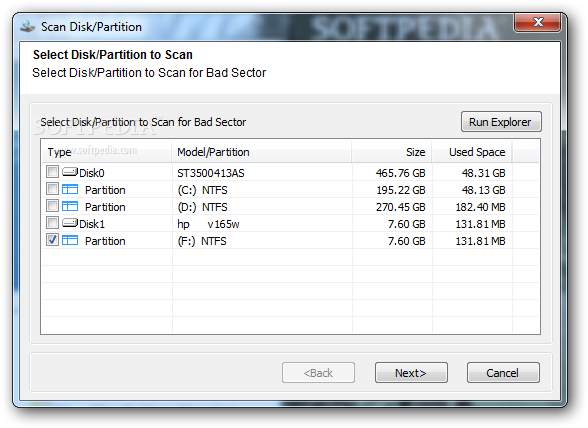Click the 48.31 GB used space value
Screen dimensions: 588x428
(483, 173)
